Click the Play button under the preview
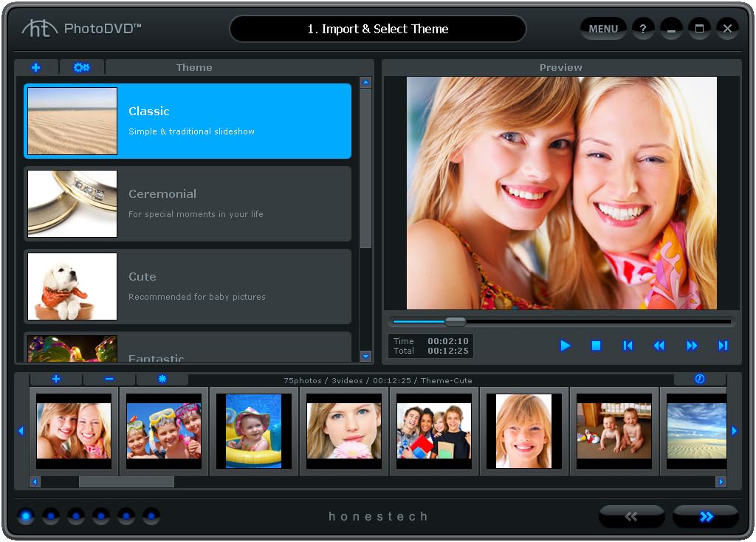 coord(566,346)
